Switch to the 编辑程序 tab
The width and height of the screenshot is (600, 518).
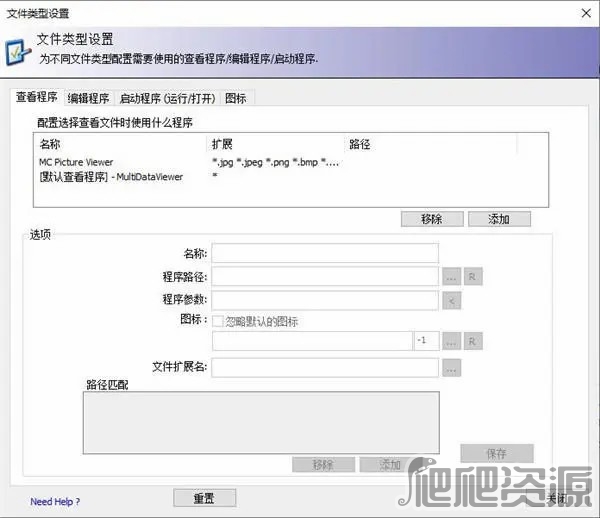pos(88,98)
